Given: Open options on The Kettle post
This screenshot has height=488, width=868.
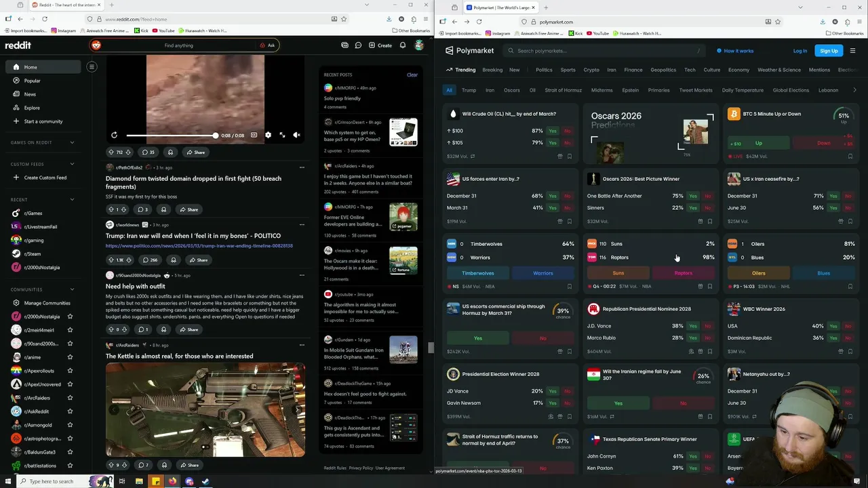Looking at the screenshot, I should (302, 345).
